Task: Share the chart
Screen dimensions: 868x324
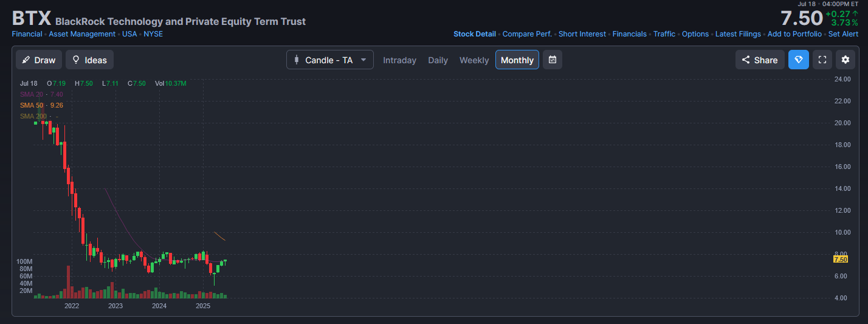Action: pos(760,60)
